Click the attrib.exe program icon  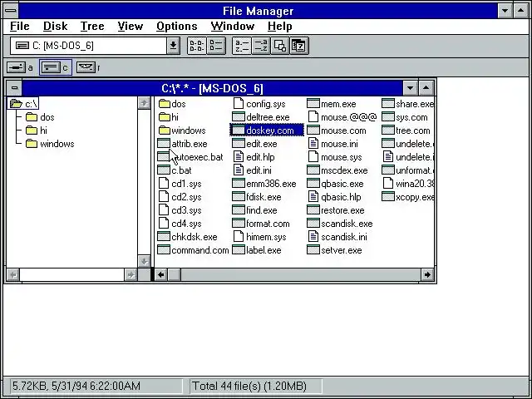point(164,144)
